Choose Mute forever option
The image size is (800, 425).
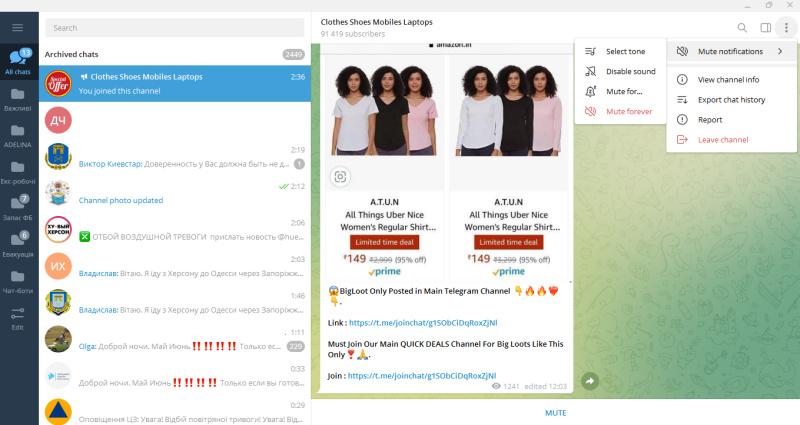(x=620, y=111)
